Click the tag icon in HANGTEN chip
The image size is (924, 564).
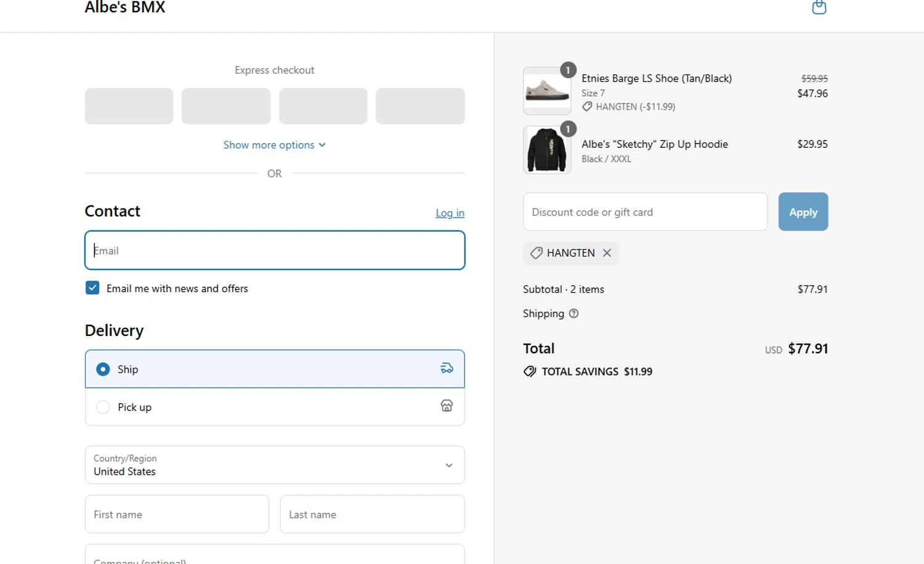click(537, 253)
